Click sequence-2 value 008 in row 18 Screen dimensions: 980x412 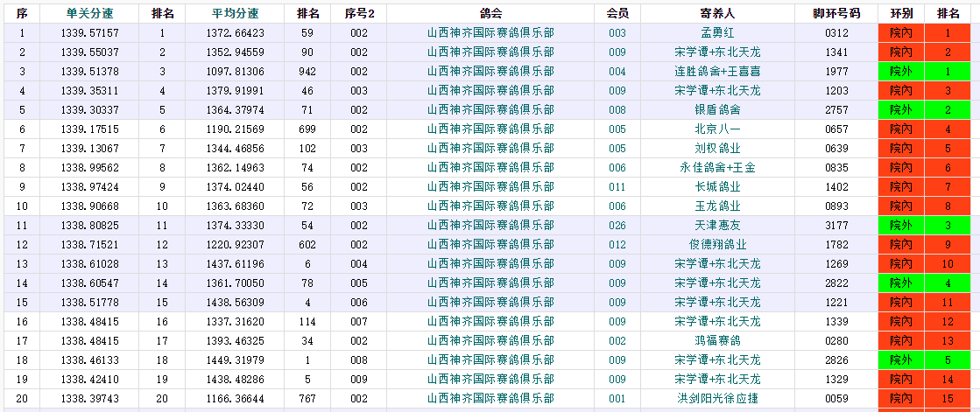click(359, 360)
